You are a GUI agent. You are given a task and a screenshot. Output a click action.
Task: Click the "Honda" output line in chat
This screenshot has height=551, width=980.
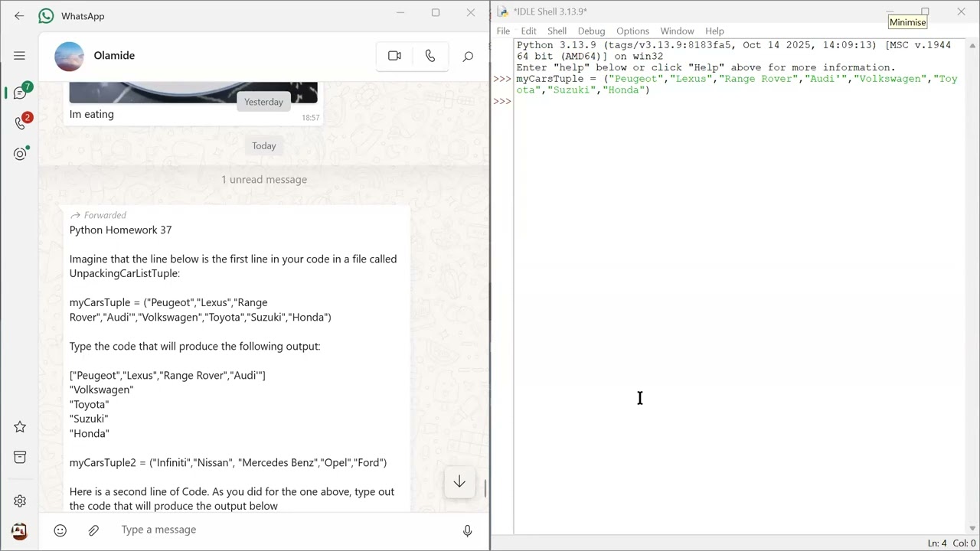pos(90,433)
